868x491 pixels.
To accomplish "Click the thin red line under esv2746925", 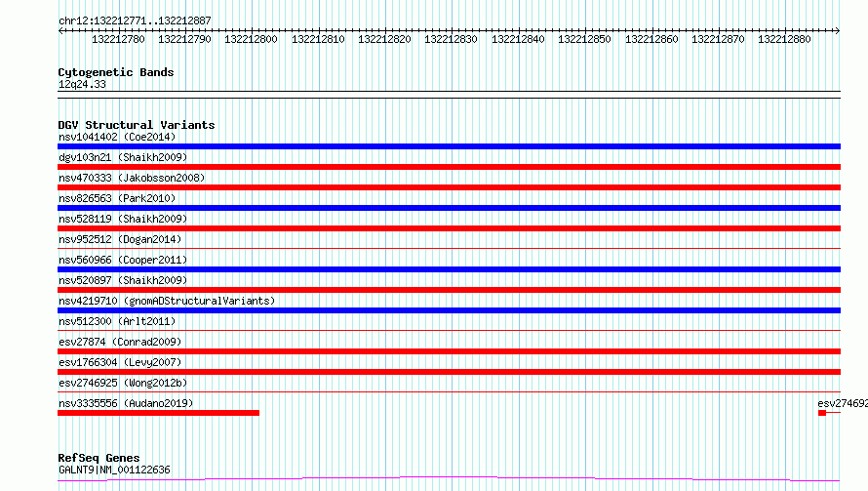I will point(449,391).
